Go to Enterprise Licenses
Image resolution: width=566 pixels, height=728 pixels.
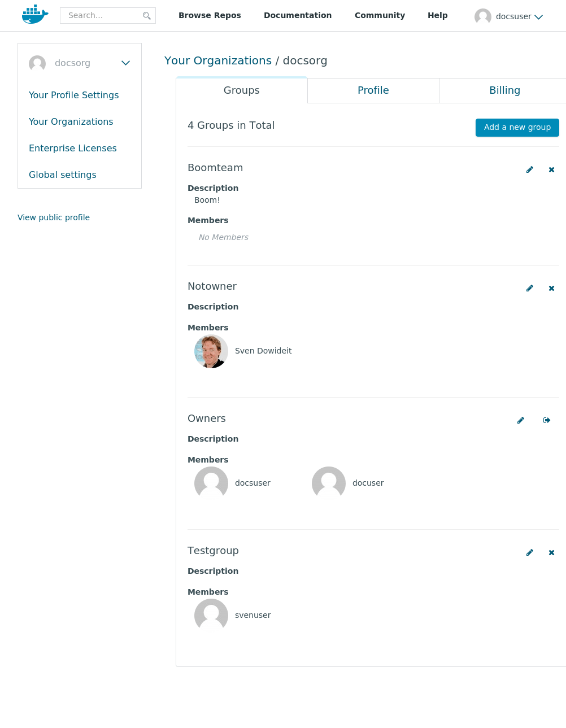pos(73,148)
